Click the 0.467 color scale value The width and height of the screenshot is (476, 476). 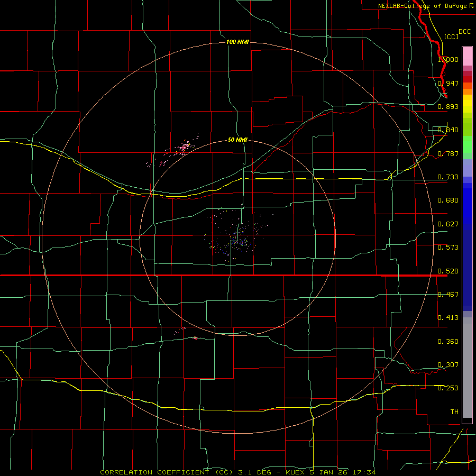pos(448,295)
